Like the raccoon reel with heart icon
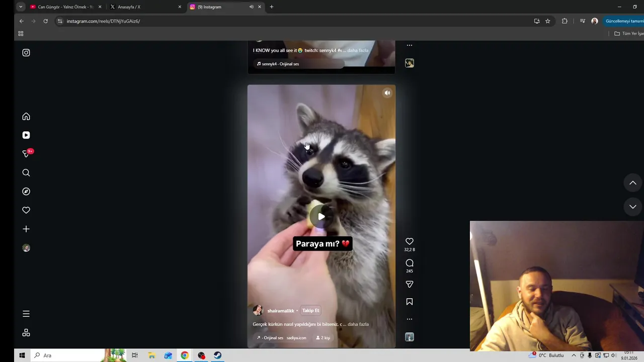644x362 pixels. click(410, 241)
